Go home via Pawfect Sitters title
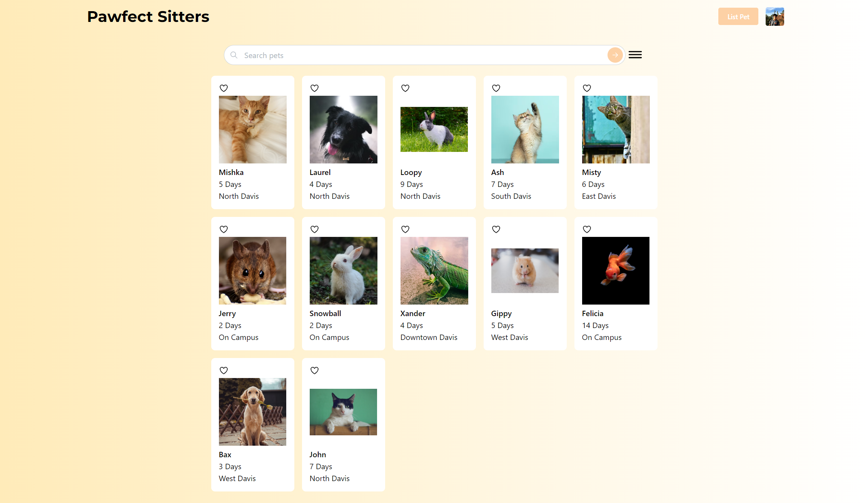Viewport: 868px width, 503px height. pyautogui.click(x=148, y=17)
